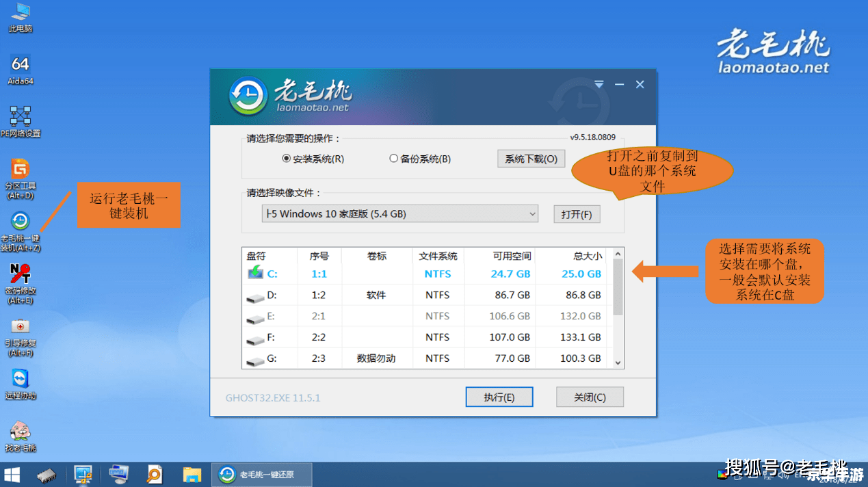
Task: Open File Explorer folder from taskbar
Action: tap(192, 474)
